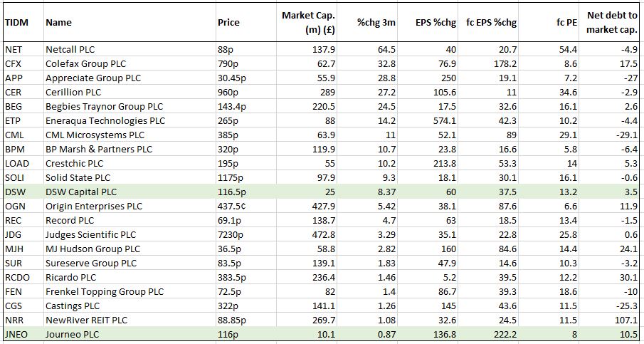Select the Journeo PLC name cell
Image resolution: width=644 pixels, height=344 pixels.
pos(71,334)
